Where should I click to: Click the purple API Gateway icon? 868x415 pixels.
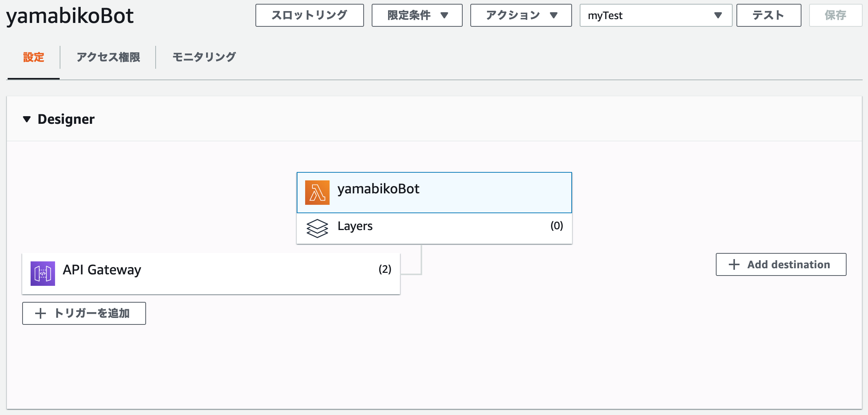[x=42, y=273]
